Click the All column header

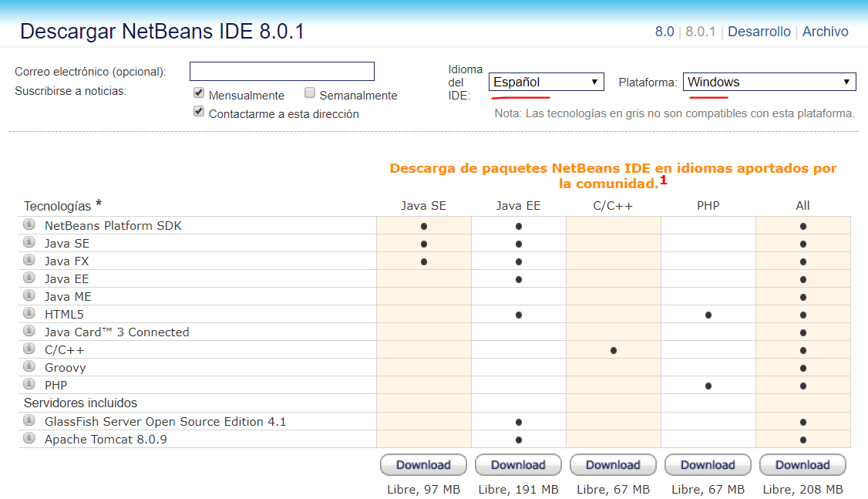802,206
